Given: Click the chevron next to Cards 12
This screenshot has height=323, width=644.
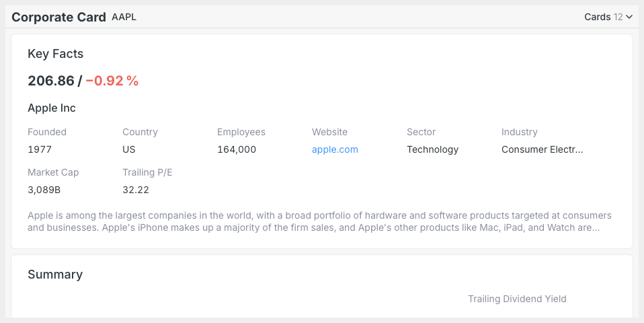Looking at the screenshot, I should tap(629, 17).
